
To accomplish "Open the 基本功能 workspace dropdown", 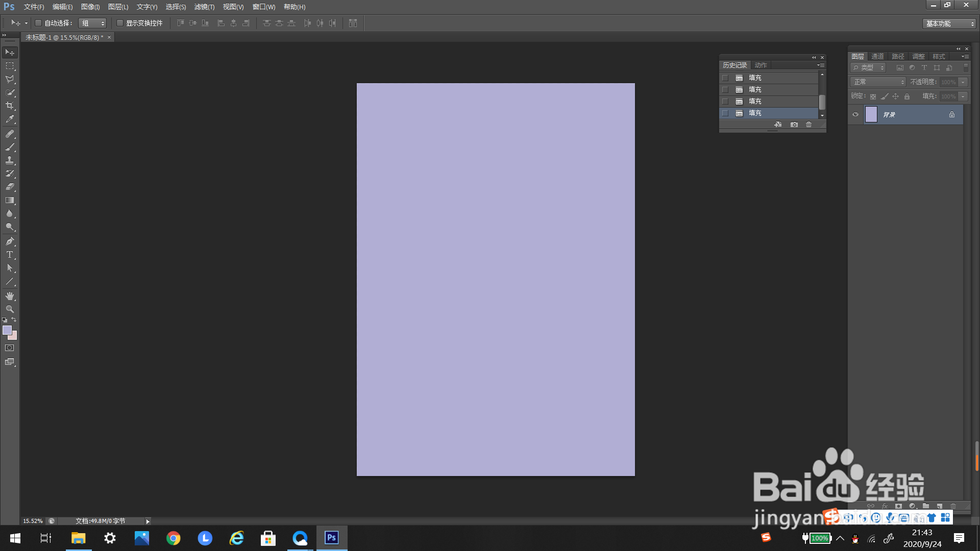I will pyautogui.click(x=949, y=23).
